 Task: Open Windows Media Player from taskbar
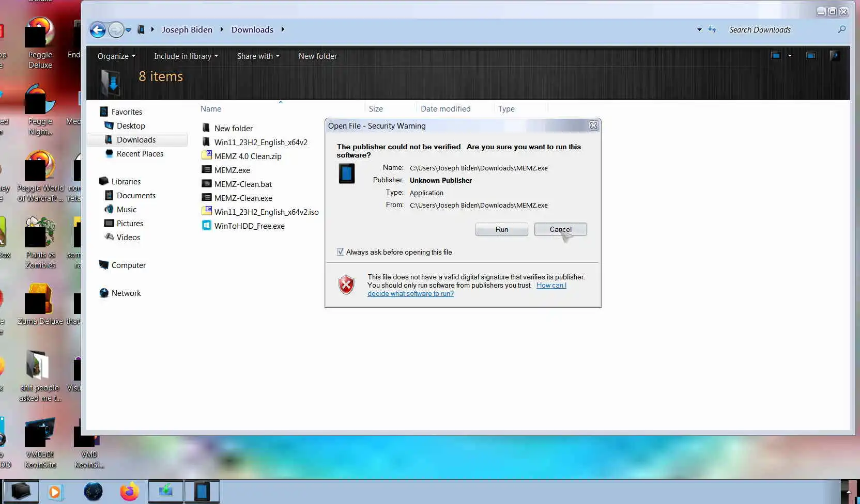pyautogui.click(x=55, y=492)
